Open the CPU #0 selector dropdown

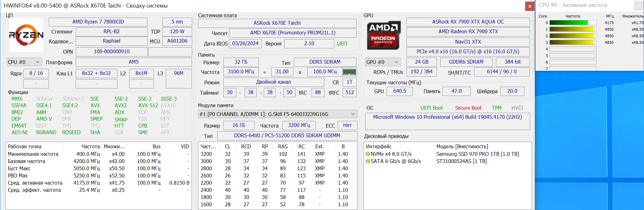[x=24, y=62]
